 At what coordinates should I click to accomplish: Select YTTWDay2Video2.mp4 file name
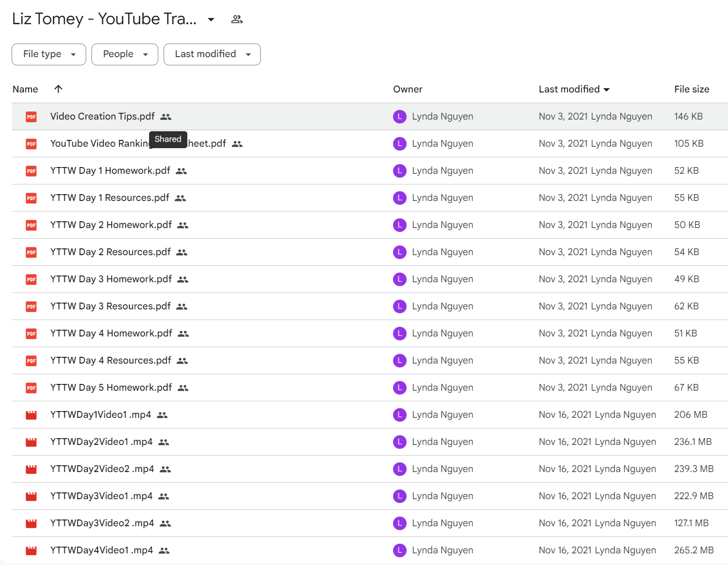coord(102,469)
